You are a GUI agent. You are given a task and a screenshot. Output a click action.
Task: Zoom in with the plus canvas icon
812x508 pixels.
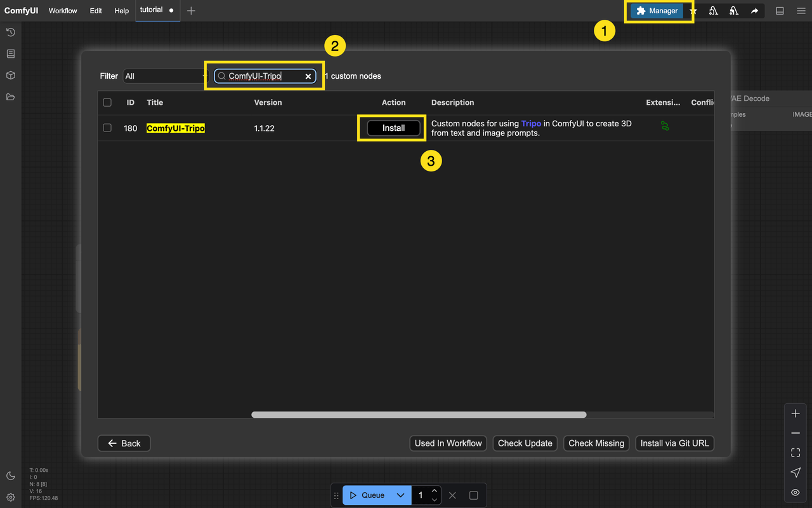click(796, 413)
